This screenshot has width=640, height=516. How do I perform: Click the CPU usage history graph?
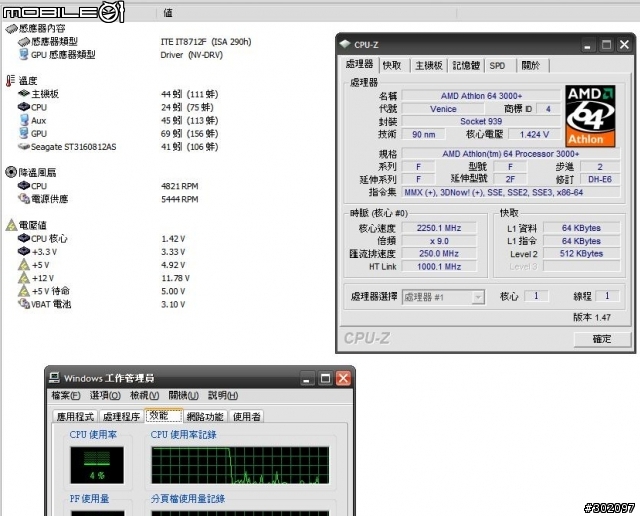tap(240, 465)
